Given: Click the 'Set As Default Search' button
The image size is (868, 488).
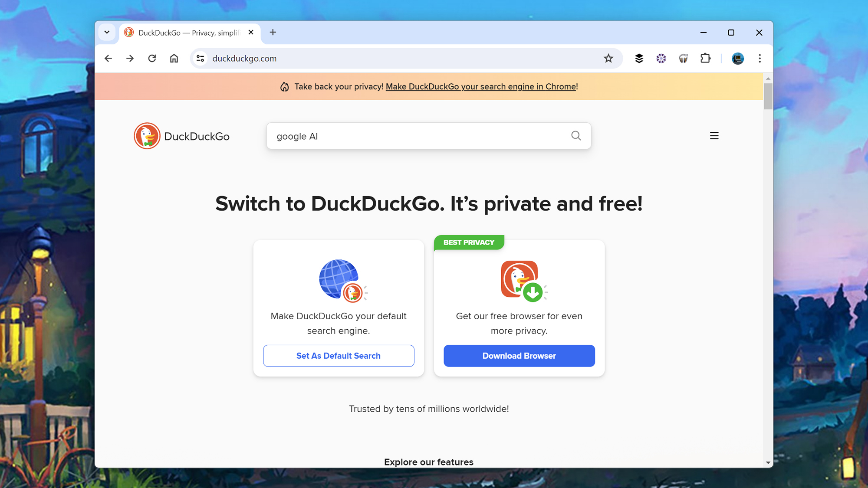Looking at the screenshot, I should pyautogui.click(x=338, y=355).
